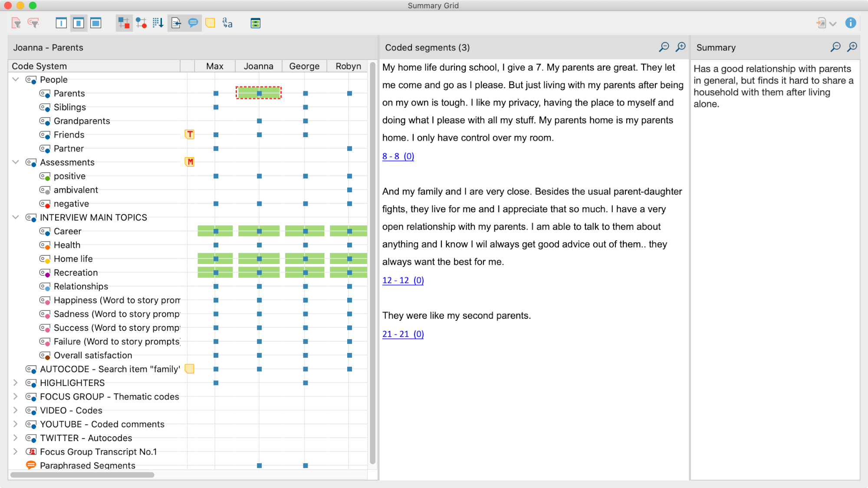The image size is (868, 488).
Task: Zoom in on Coded segments pane
Action: [681, 47]
